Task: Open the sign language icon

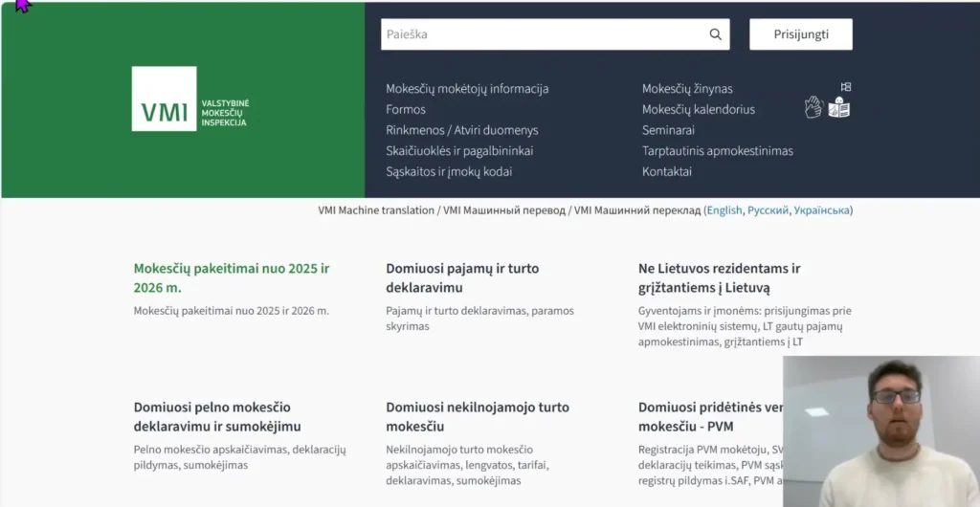Action: (813, 107)
